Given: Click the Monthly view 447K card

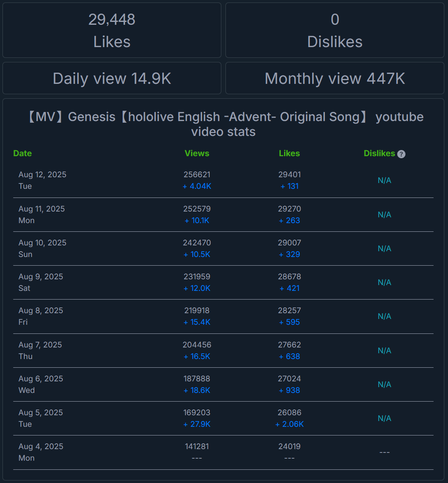Looking at the screenshot, I should [x=335, y=78].
